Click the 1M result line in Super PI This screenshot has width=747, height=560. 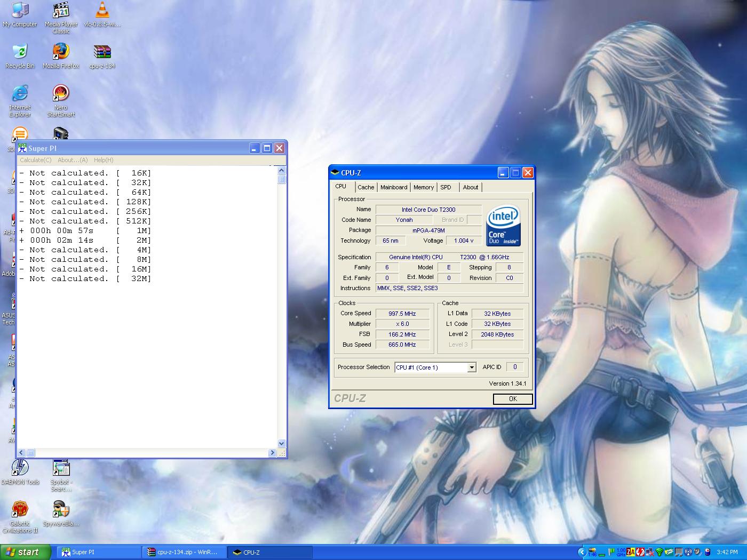[85, 231]
